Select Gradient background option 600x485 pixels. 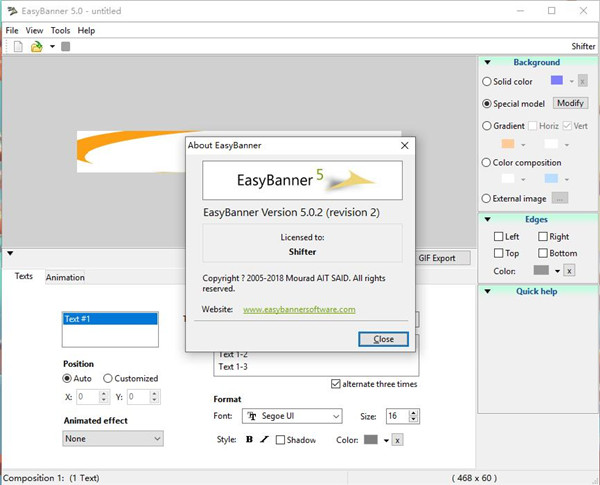[x=486, y=126]
